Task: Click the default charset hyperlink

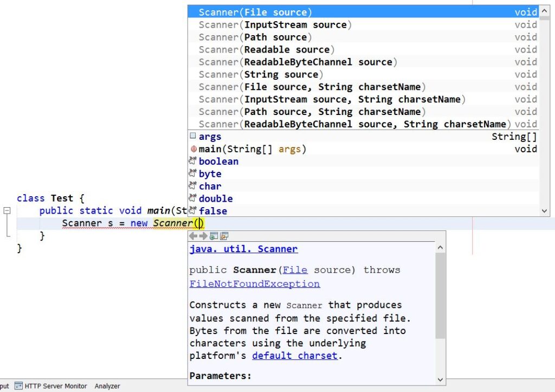Action: click(x=294, y=356)
